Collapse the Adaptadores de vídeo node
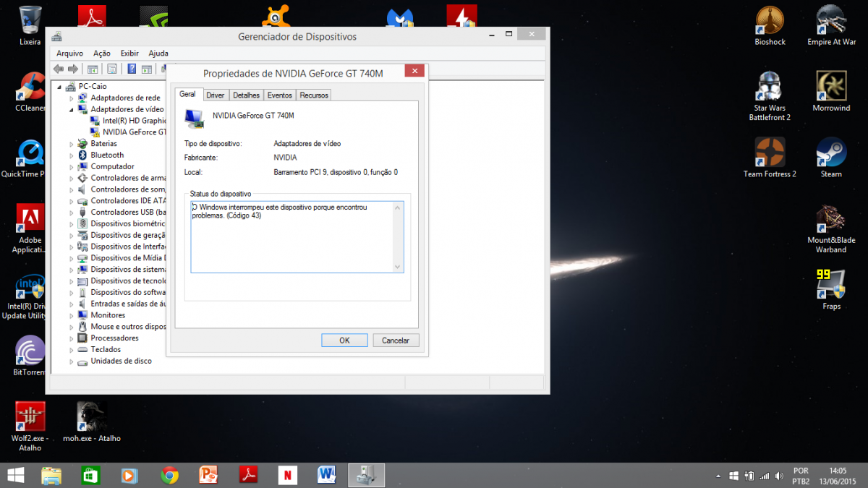The height and width of the screenshot is (488, 868). pos(72,109)
